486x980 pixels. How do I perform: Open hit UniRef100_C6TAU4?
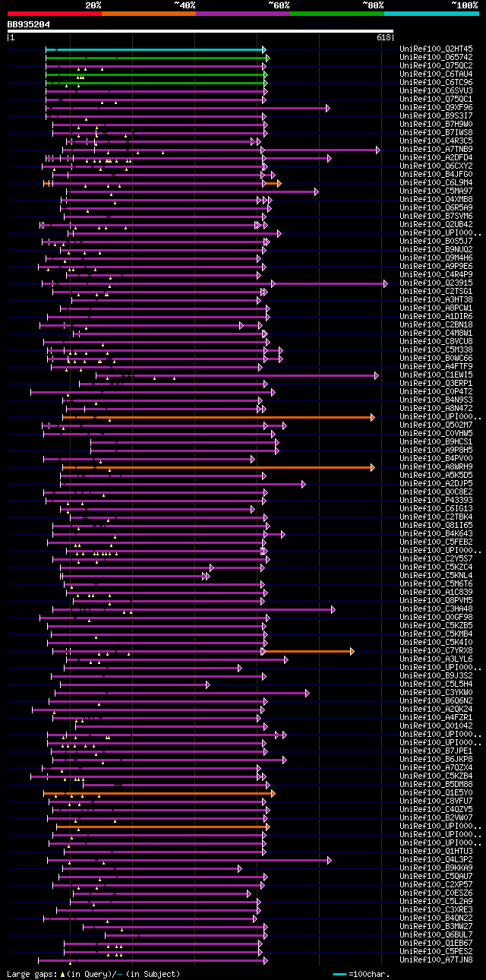point(436,74)
